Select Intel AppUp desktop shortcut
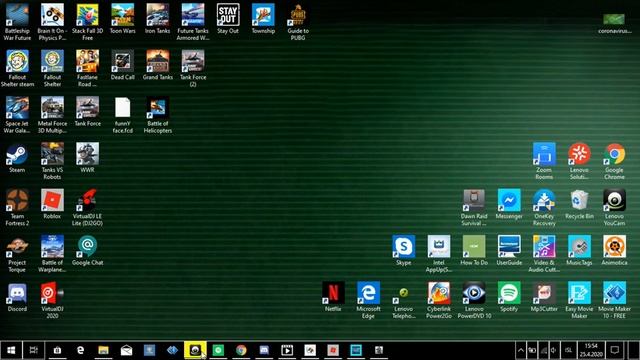This screenshot has height=360, width=640. (x=439, y=254)
